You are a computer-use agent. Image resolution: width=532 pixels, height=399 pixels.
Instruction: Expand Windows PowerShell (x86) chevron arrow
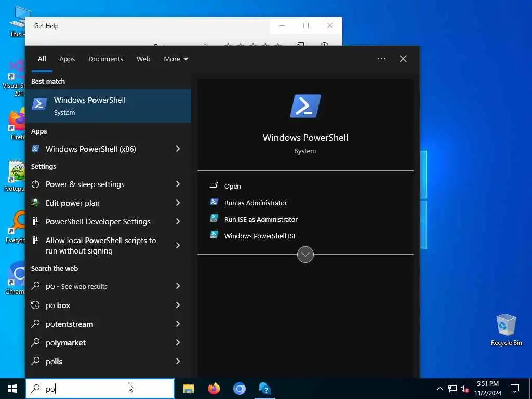click(178, 149)
